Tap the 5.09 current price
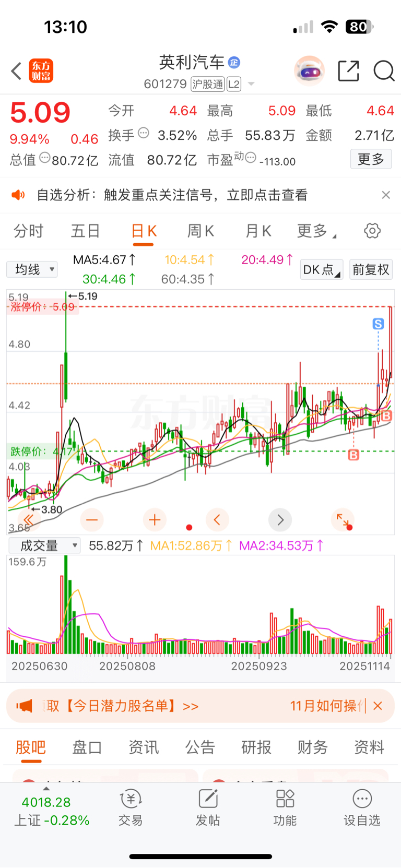401x868 pixels. 40,113
